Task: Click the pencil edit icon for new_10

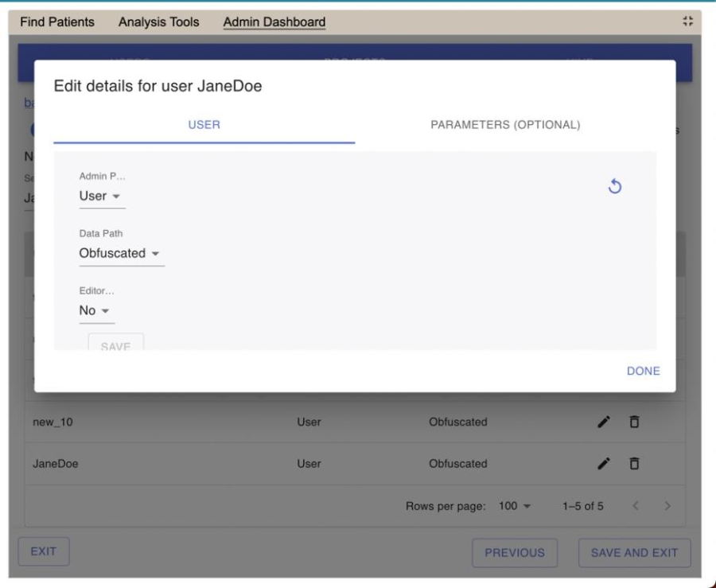Action: pos(605,421)
